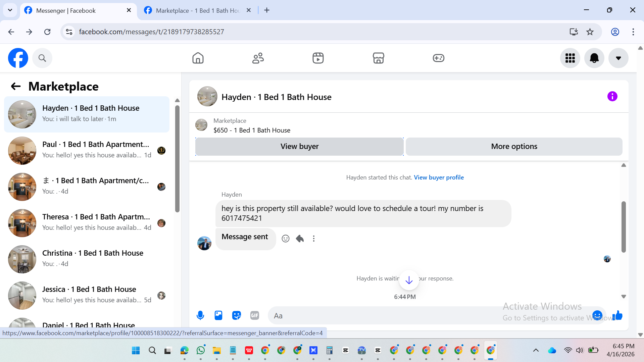Open View buyer profile link
644x362 pixels.
(x=439, y=177)
